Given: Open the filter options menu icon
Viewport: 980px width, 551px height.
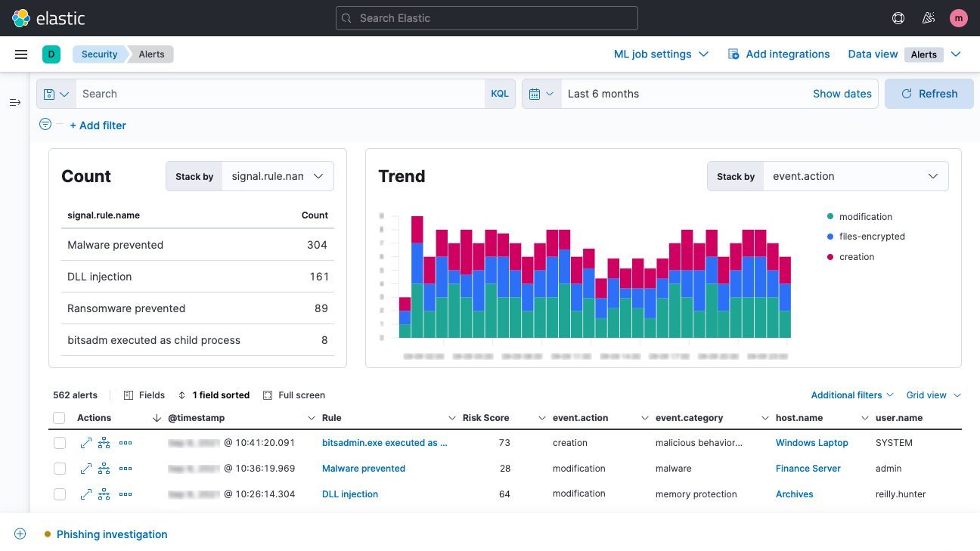Looking at the screenshot, I should pos(45,125).
